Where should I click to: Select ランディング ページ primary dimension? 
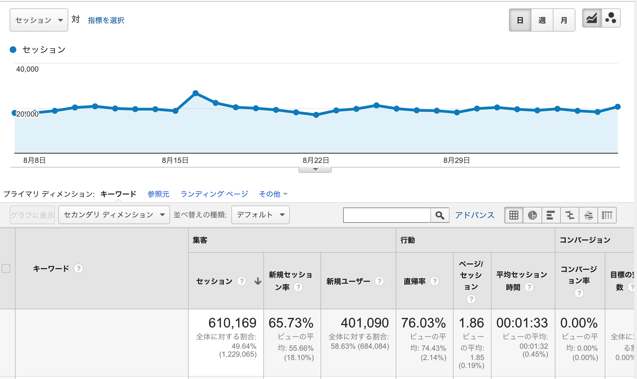[x=214, y=194]
